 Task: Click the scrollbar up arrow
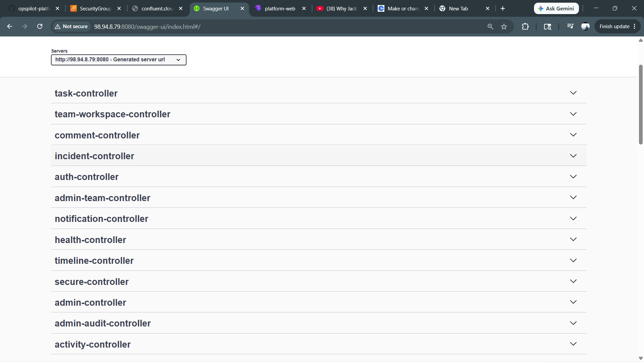click(641, 40)
